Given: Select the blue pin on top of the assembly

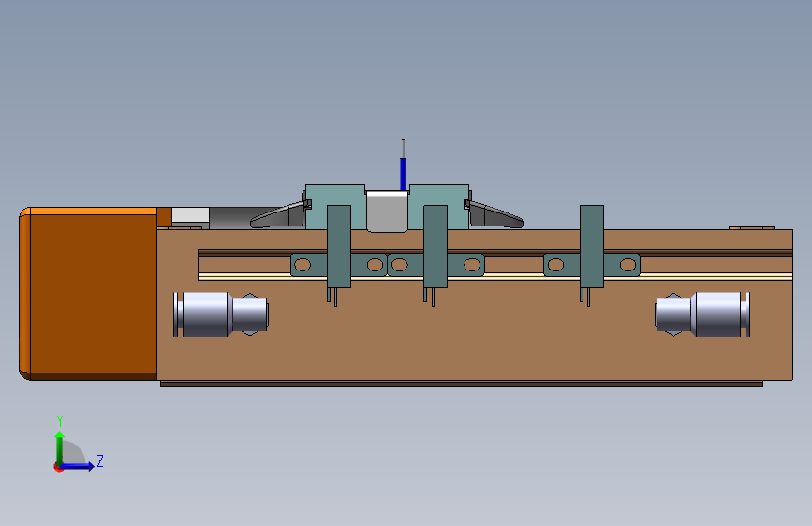Looking at the screenshot, I should (x=403, y=173).
